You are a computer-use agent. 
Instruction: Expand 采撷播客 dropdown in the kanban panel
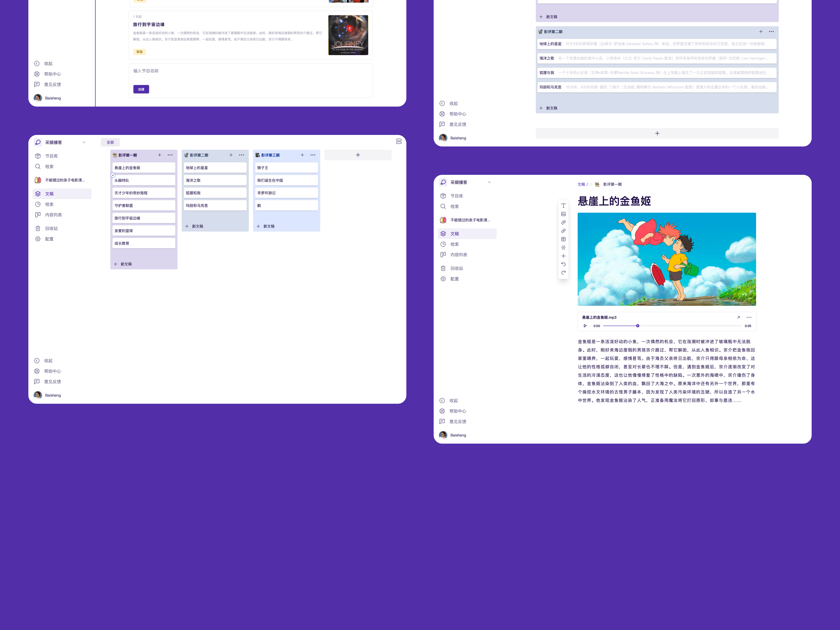pyautogui.click(x=84, y=142)
